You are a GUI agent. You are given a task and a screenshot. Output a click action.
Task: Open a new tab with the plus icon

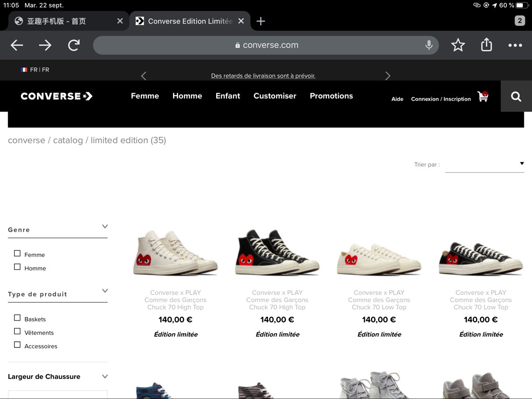coord(261,21)
